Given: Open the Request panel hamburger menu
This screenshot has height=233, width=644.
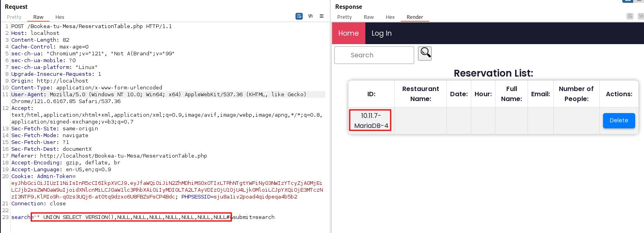Looking at the screenshot, I should point(322,16).
